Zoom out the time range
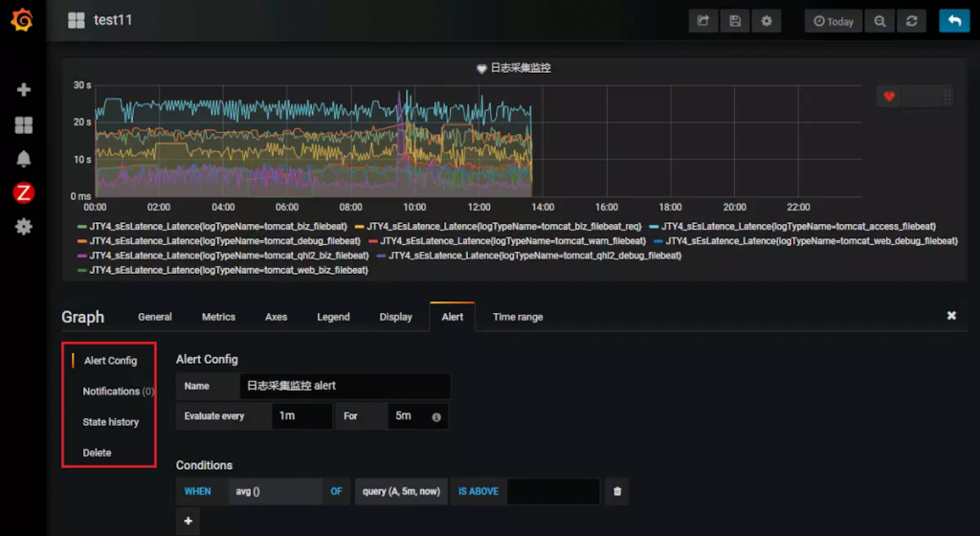980x536 pixels. click(x=880, y=21)
